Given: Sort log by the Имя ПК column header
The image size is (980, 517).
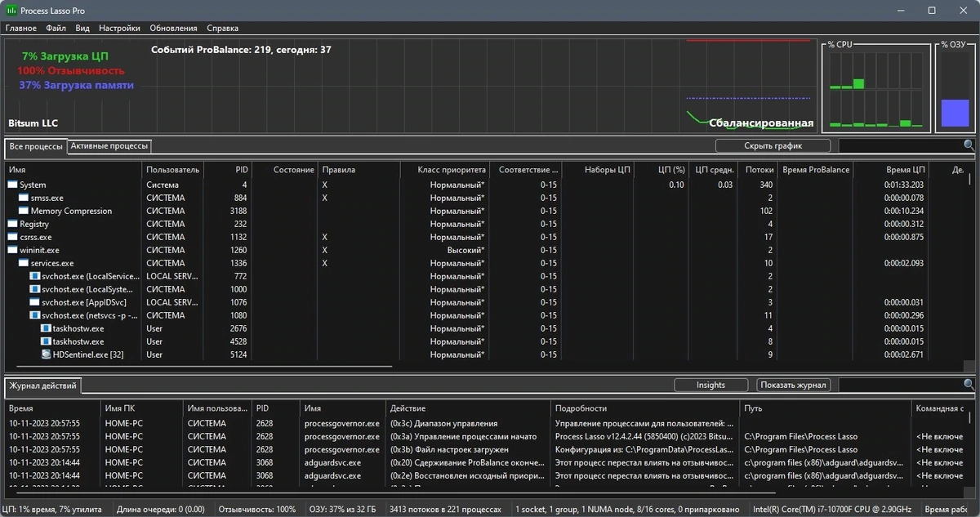Looking at the screenshot, I should 142,408.
